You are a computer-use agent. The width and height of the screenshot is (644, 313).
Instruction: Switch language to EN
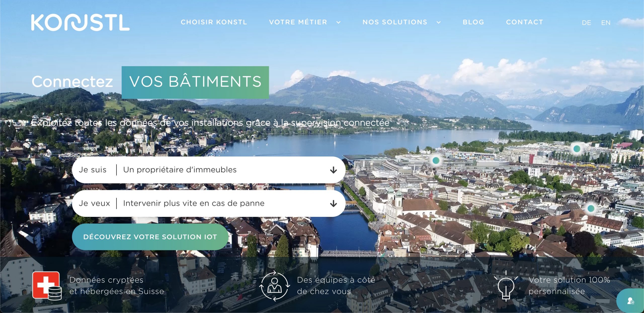606,23
